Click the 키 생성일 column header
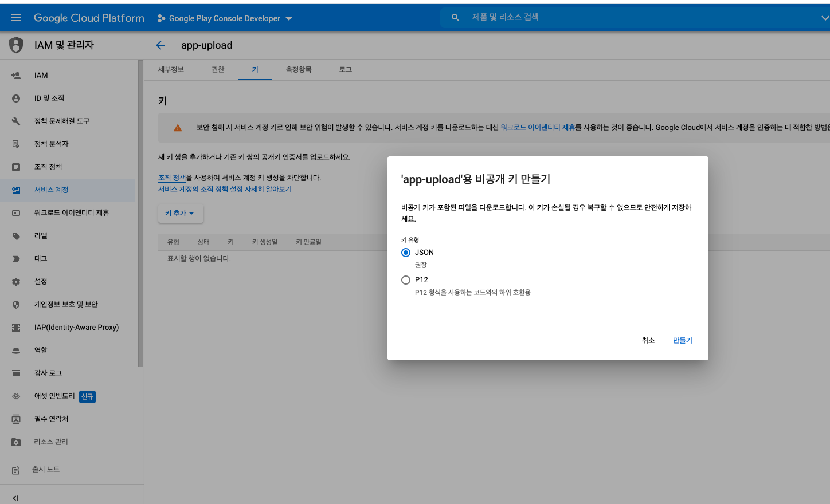Viewport: 830px width, 504px height. click(265, 242)
